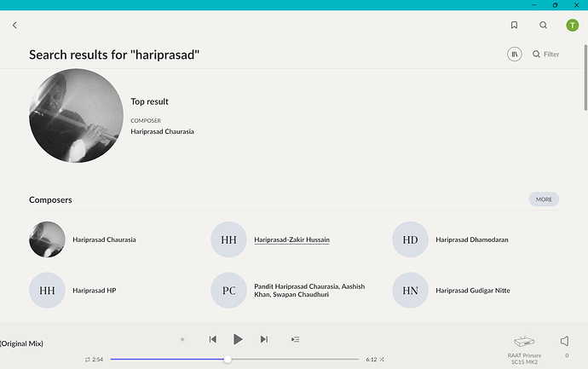Open the top result Hariprasad Chaurasia photo

tap(76, 116)
